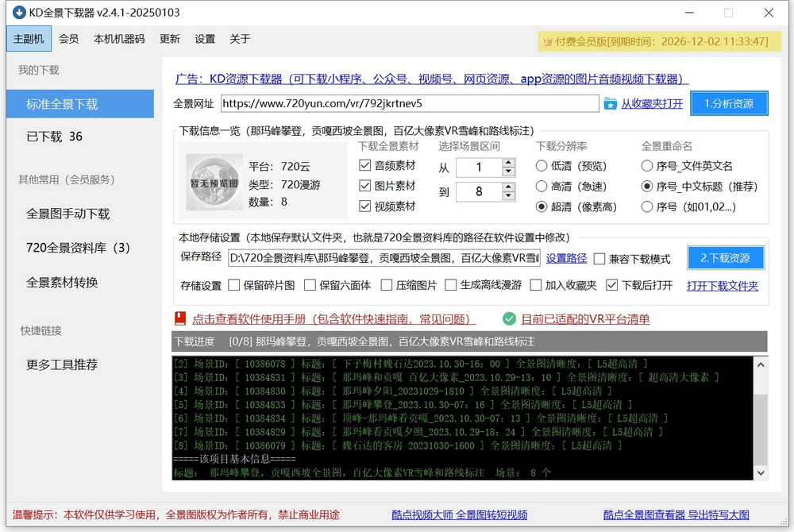Enable 生成离线漫游 checkbox
The image size is (794, 532).
[450, 285]
